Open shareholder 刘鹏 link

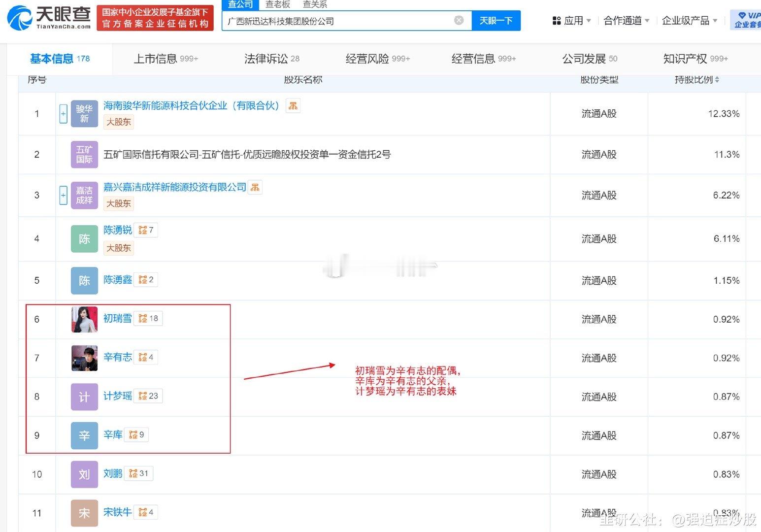(x=113, y=473)
